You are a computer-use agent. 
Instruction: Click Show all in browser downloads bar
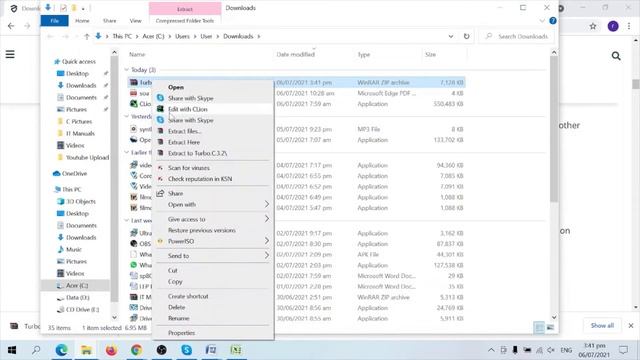(x=602, y=325)
